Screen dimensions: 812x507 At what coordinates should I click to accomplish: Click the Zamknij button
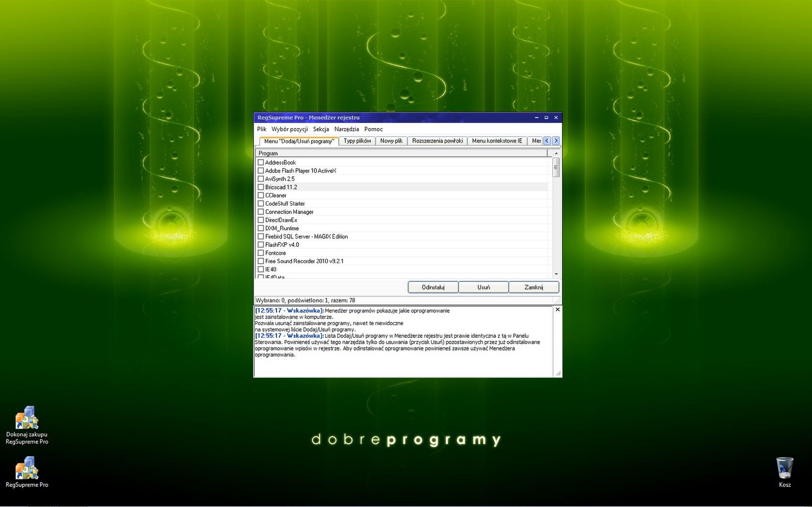(534, 287)
